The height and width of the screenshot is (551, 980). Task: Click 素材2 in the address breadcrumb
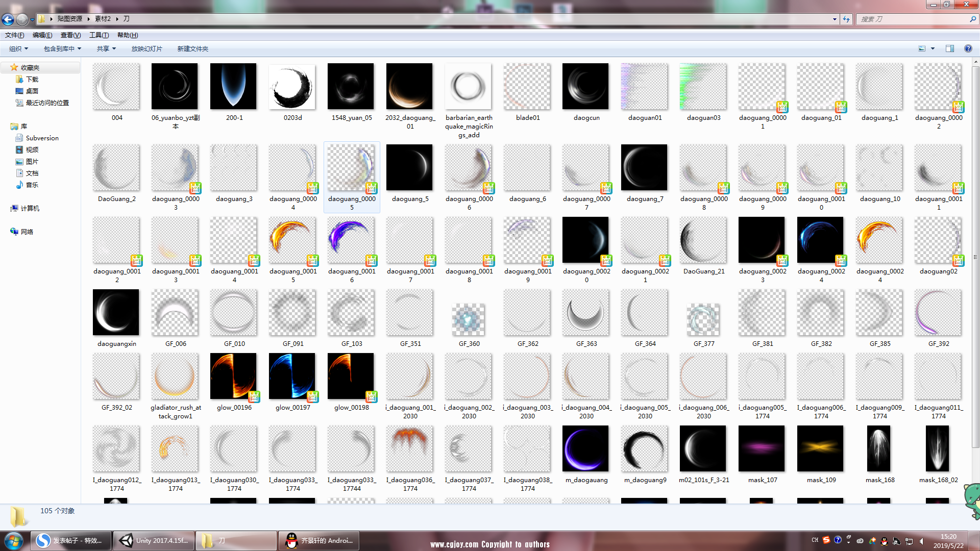103,19
